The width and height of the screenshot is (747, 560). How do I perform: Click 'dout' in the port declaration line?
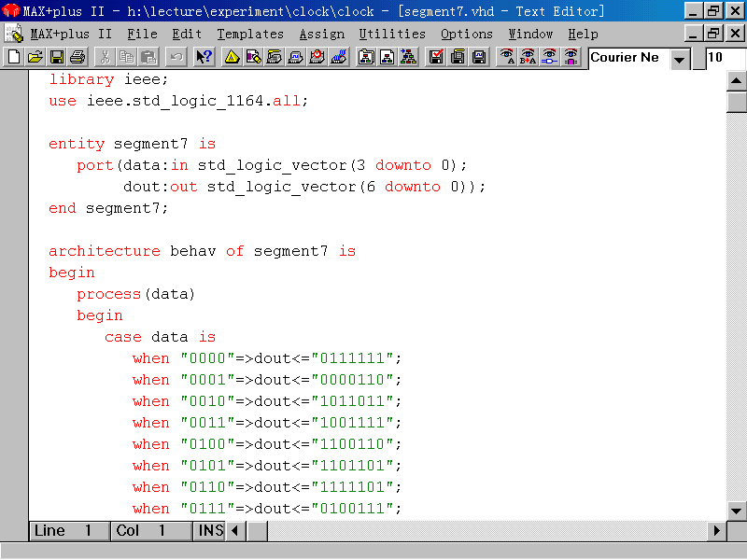(x=142, y=187)
